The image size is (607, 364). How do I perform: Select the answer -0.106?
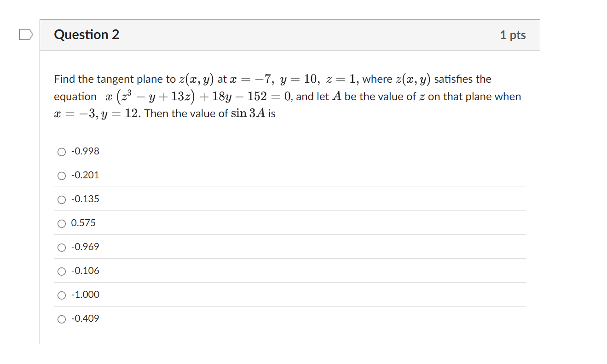coord(61,271)
